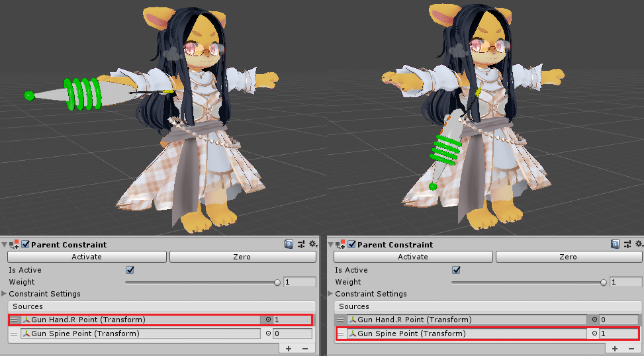Click Weight slider handle in left inspector
Image resolution: width=644 pixels, height=356 pixels.
(277, 282)
